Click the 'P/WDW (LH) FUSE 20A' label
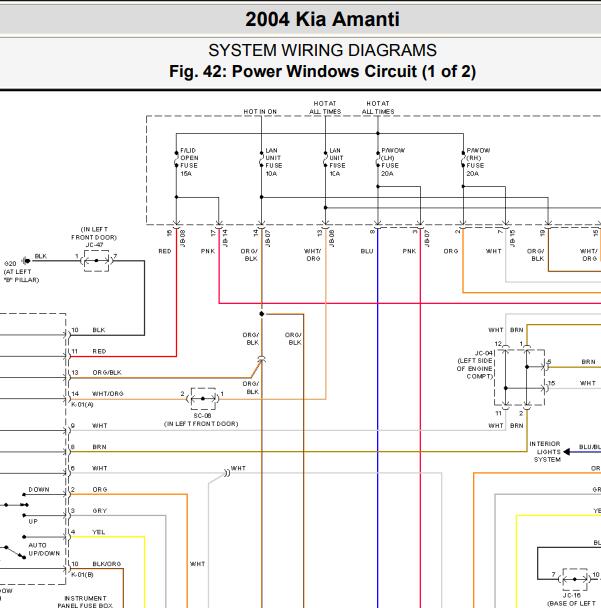This screenshot has height=608, width=601. coord(393,162)
